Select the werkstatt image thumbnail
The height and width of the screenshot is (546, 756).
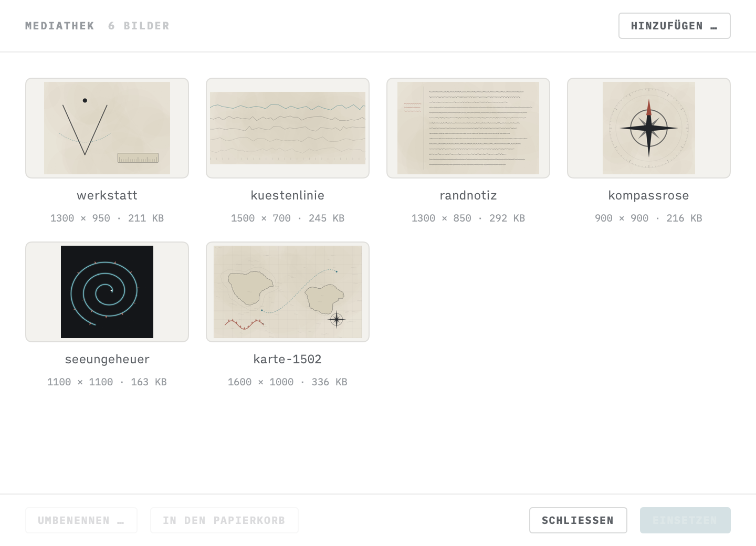[107, 128]
